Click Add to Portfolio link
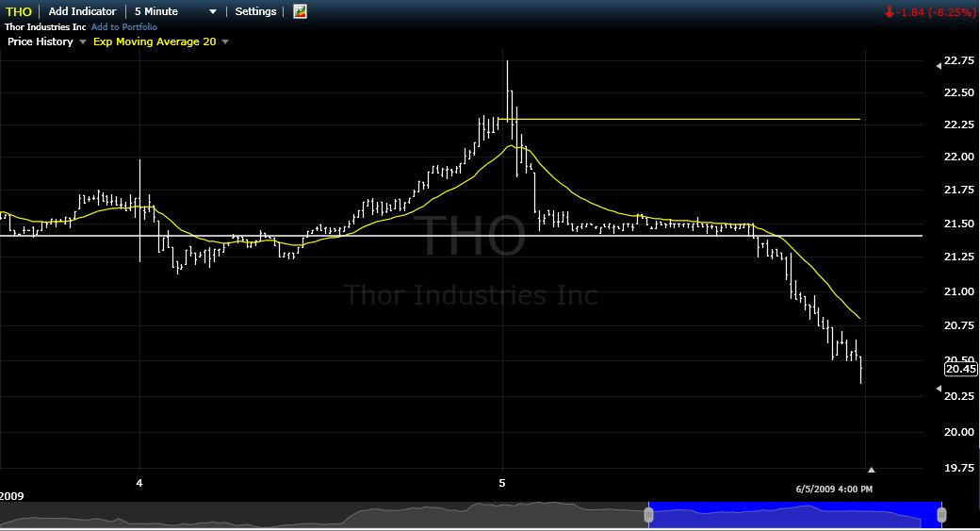Image resolution: width=980 pixels, height=531 pixels. coord(124,27)
